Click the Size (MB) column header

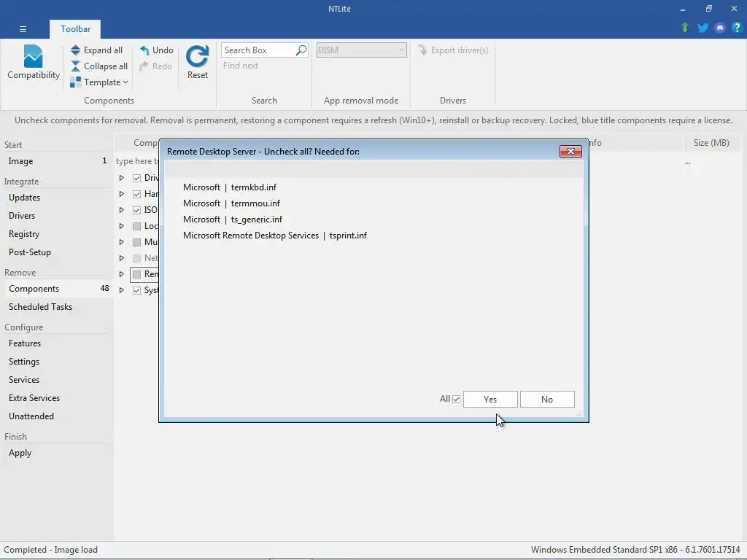(711, 143)
